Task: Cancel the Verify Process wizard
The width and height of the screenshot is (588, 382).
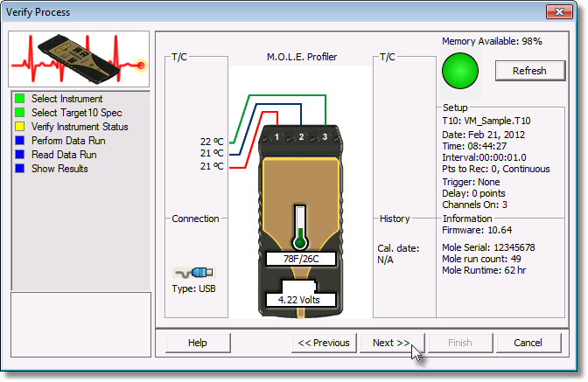Action: 528,343
